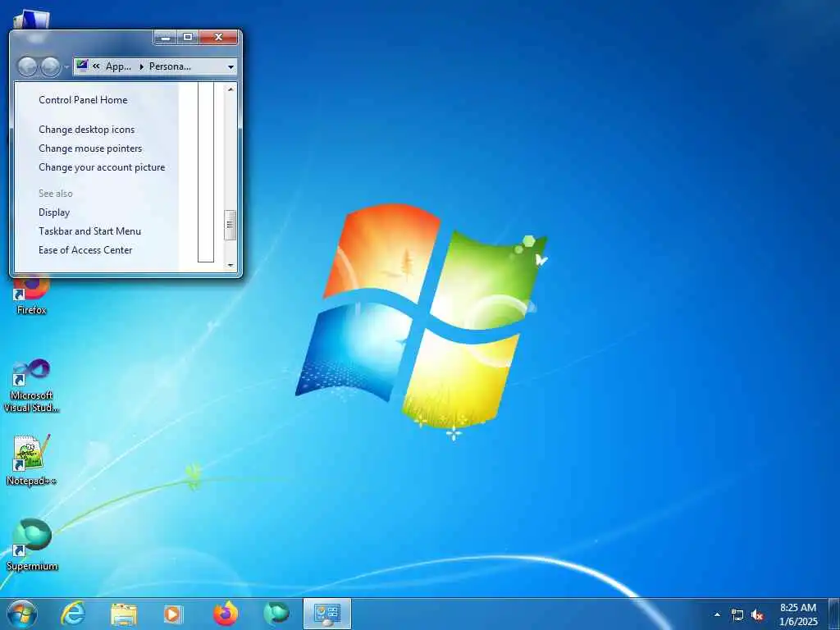Minimize the Personalization window
Image resolution: width=840 pixels, height=630 pixels.
coord(166,38)
